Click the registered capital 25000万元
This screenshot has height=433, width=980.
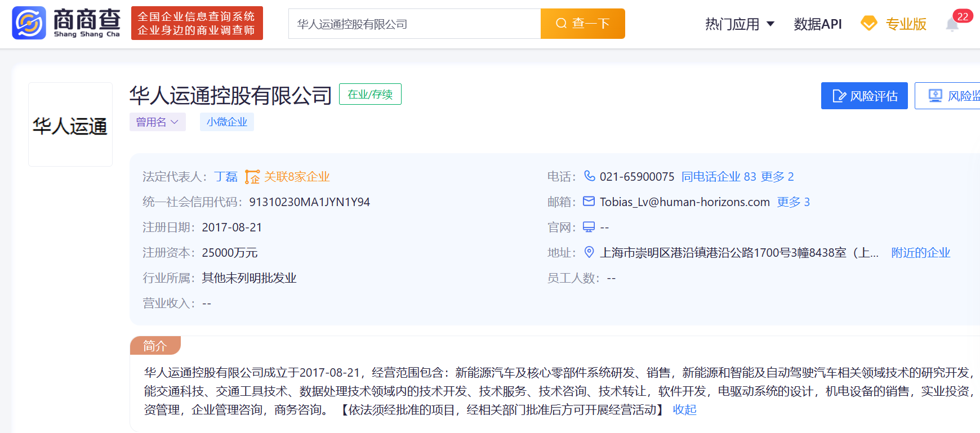pos(230,253)
